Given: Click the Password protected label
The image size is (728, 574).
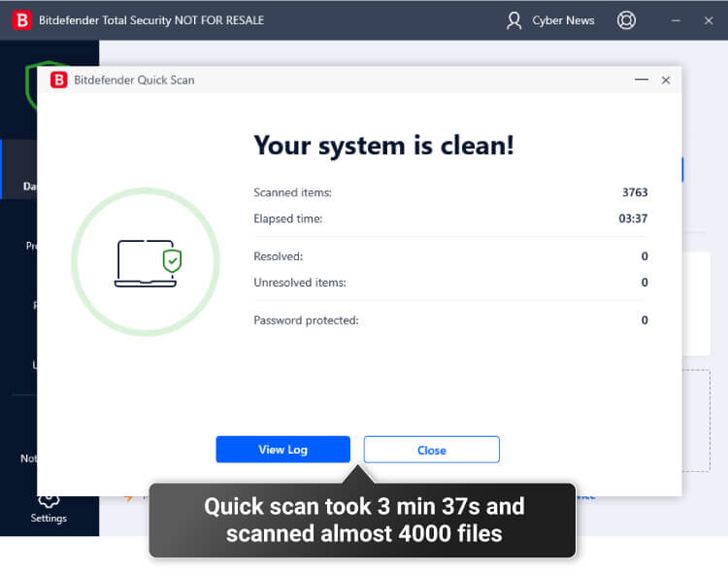Looking at the screenshot, I should pyautogui.click(x=306, y=320).
